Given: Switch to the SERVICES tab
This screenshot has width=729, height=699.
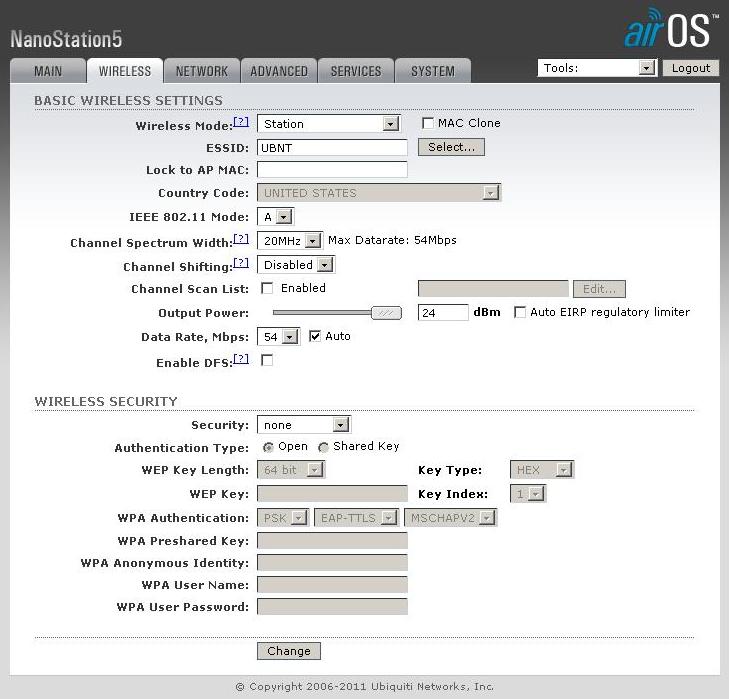Looking at the screenshot, I should (x=356, y=71).
